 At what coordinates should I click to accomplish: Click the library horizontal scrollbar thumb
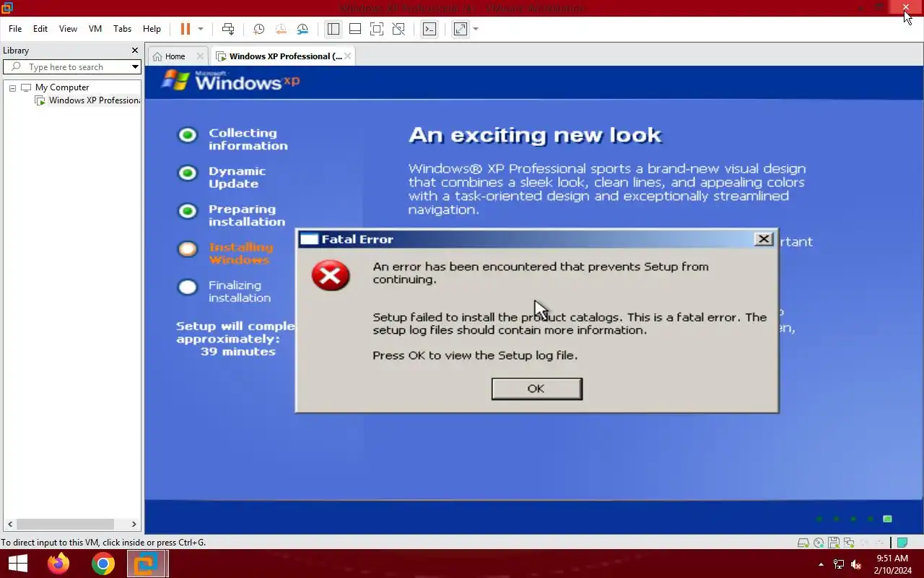[x=64, y=525]
